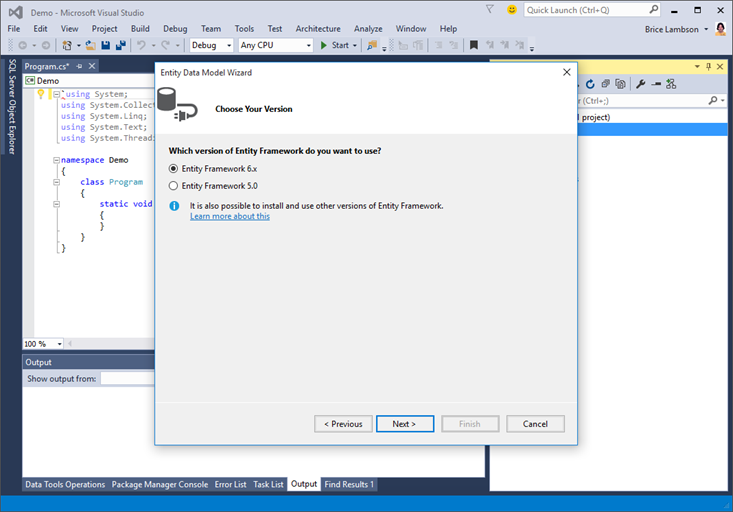
Task: Click the Save All icon
Action: [121, 45]
